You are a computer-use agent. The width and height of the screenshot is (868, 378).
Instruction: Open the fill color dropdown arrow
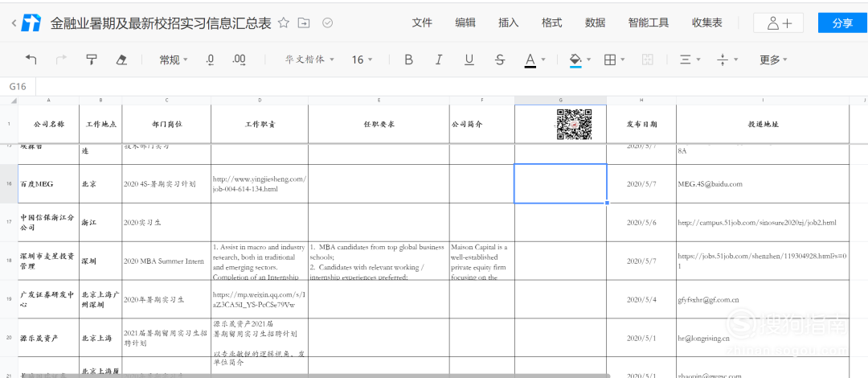[589, 60]
